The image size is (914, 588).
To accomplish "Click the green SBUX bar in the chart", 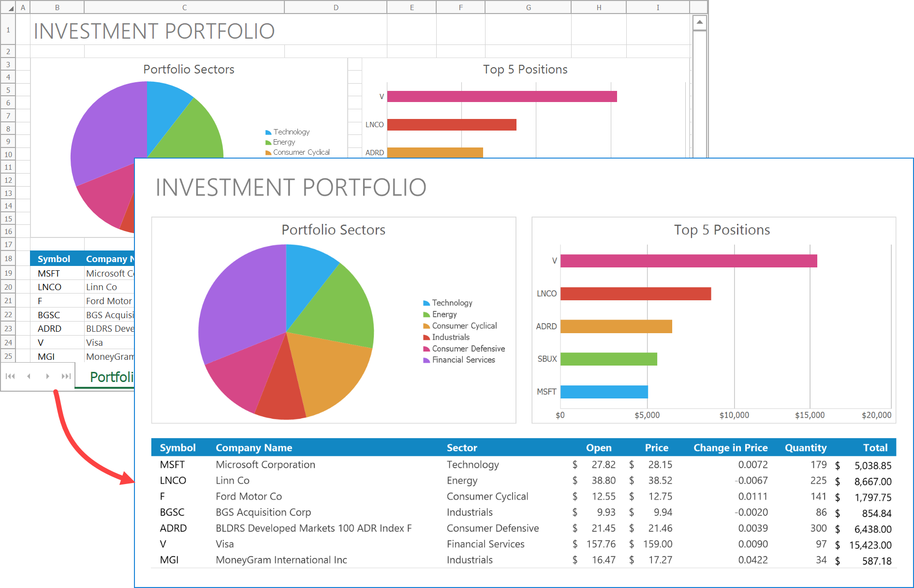I will tap(608, 359).
